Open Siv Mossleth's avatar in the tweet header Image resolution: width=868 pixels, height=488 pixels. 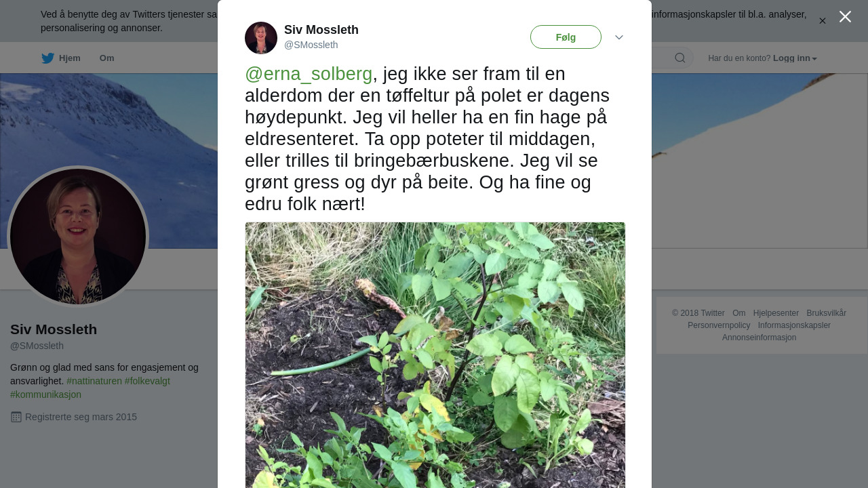[261, 38]
